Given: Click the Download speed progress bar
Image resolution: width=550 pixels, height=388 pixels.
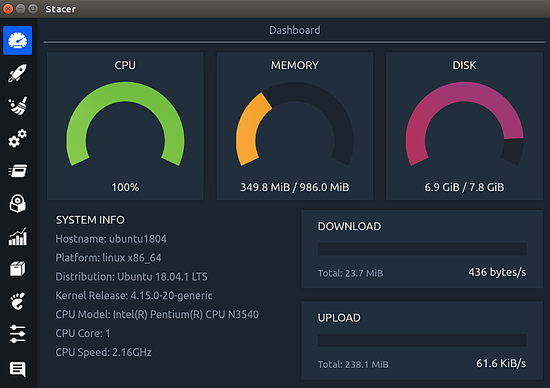Looking at the screenshot, I should pos(422,249).
